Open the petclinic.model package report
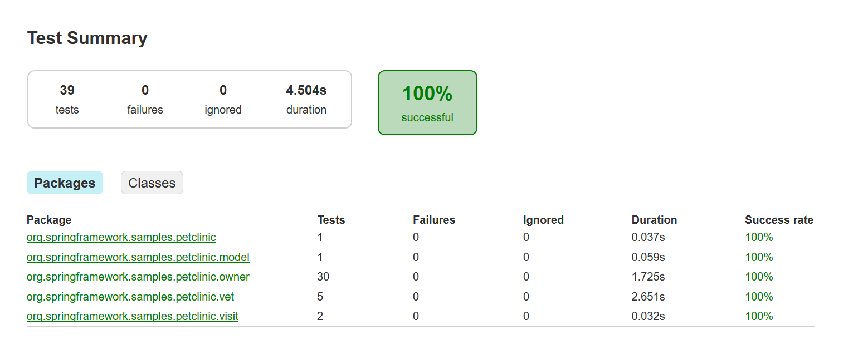 (138, 257)
